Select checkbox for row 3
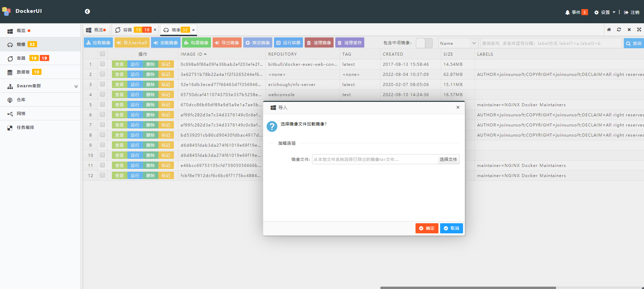This screenshot has height=289, width=644. tap(102, 84)
